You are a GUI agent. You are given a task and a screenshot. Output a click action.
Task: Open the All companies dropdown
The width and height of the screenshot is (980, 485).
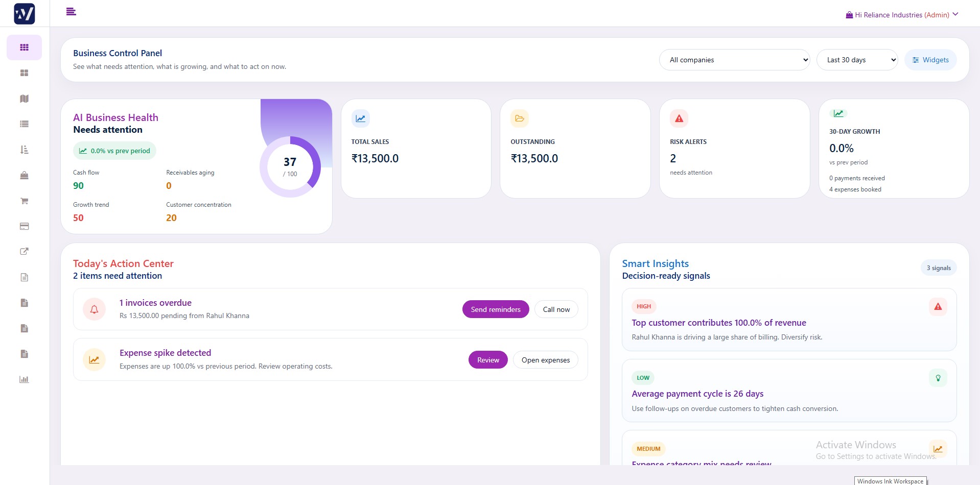point(735,60)
